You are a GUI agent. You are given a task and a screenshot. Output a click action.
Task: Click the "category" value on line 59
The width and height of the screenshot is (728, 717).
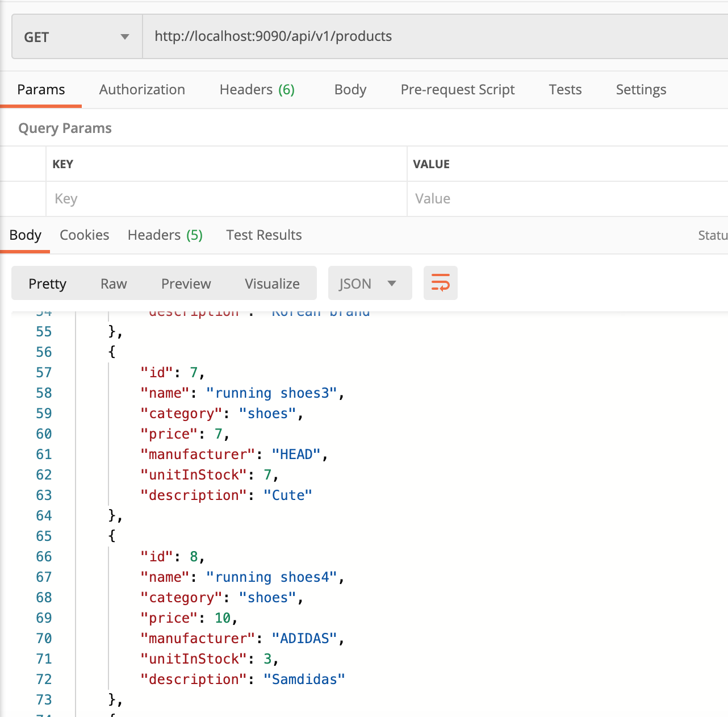(x=267, y=414)
